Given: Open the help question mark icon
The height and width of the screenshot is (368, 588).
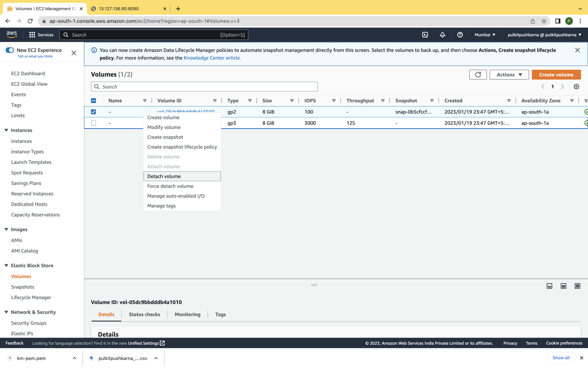Looking at the screenshot, I should tap(460, 35).
